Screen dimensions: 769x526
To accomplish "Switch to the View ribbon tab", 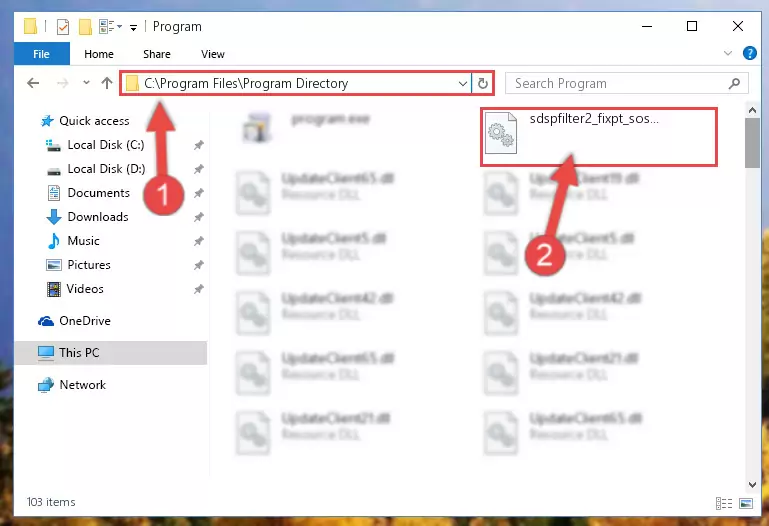I will coord(213,54).
